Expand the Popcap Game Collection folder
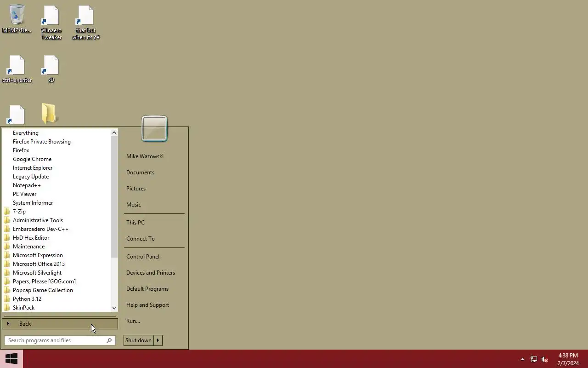This screenshot has width=588, height=368. tap(57, 290)
